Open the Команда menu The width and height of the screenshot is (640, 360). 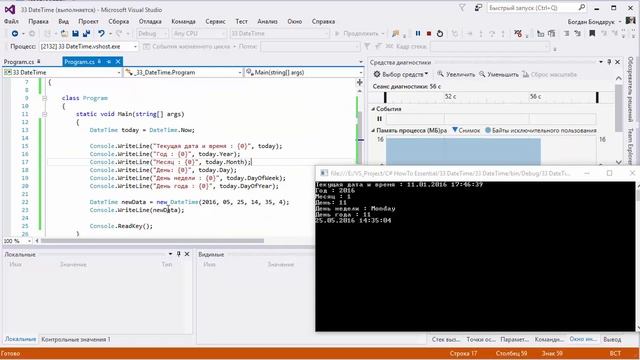[x=183, y=21]
